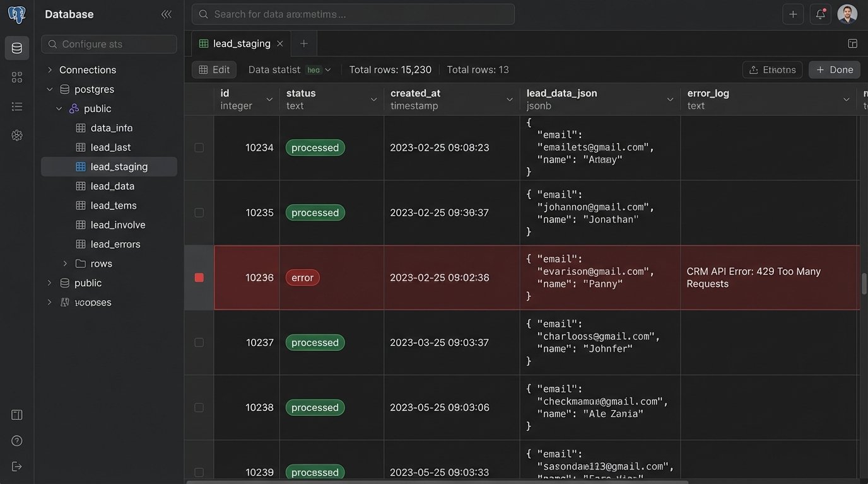This screenshot has height=484, width=868.
Task: Click the Done button
Action: (834, 70)
